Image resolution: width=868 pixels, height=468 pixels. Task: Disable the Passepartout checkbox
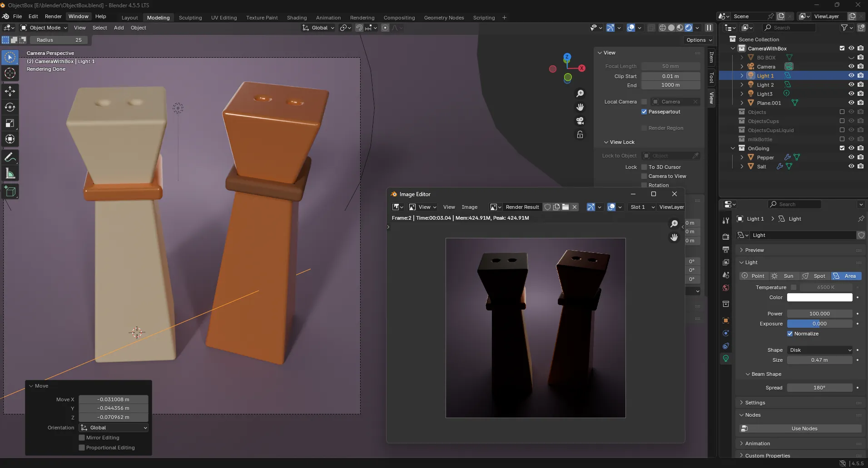tap(644, 112)
